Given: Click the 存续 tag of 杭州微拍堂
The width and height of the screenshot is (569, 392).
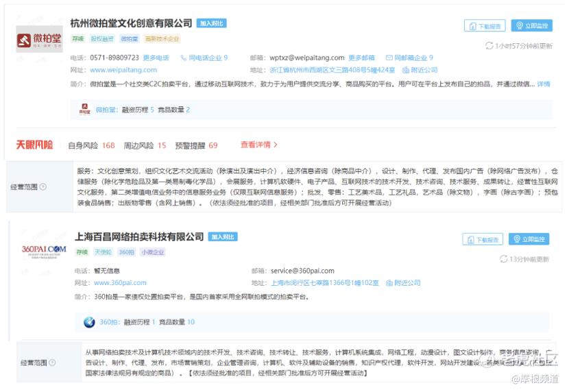Looking at the screenshot, I should click(77, 39).
